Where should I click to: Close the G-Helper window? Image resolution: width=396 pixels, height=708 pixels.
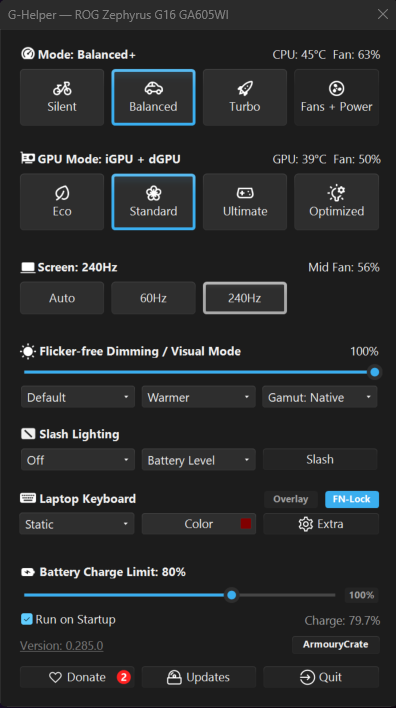383,14
